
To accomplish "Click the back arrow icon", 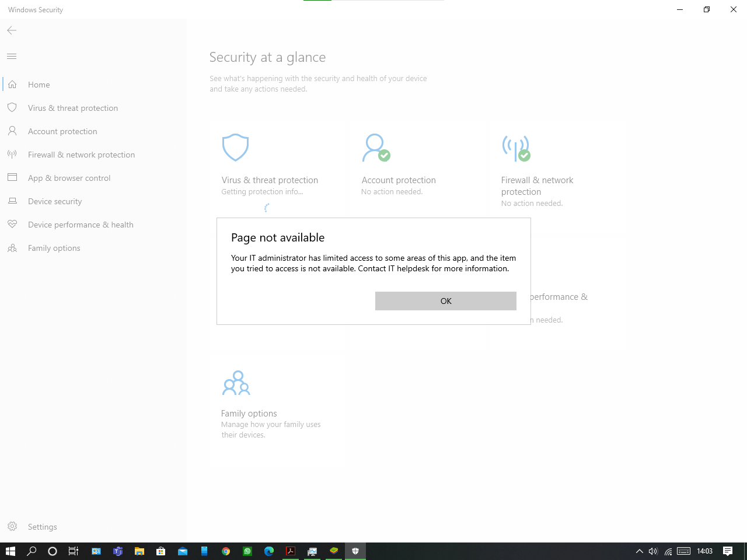I will [12, 30].
